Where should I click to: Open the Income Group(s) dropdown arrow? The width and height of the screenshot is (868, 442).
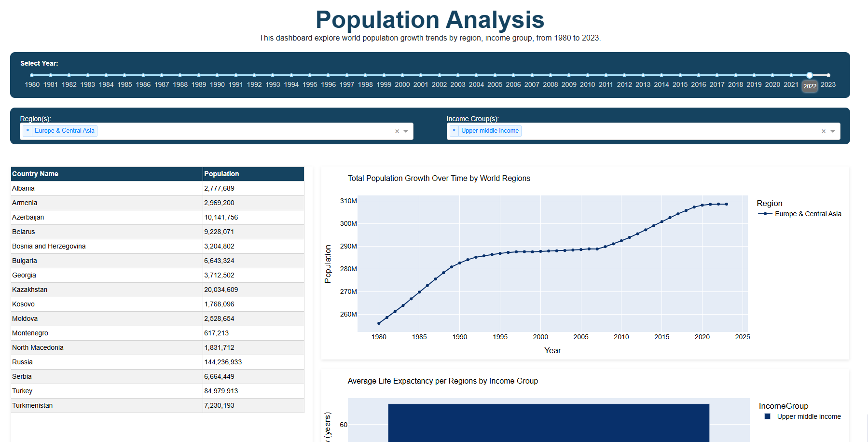833,131
